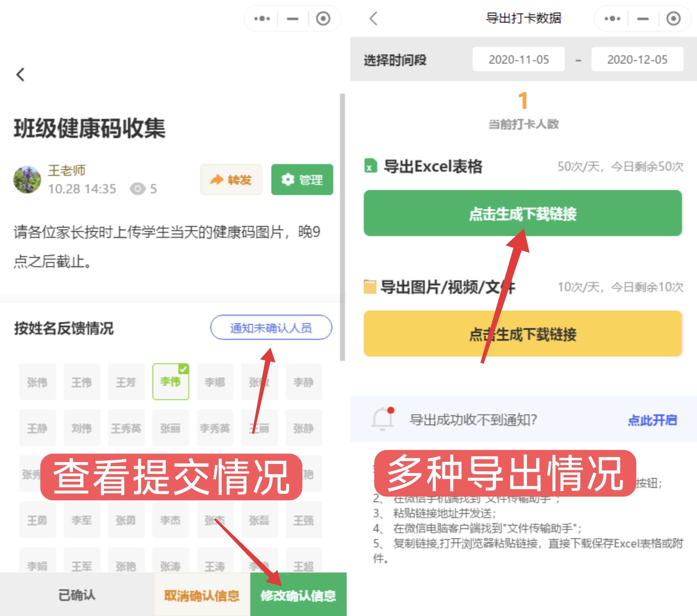Open end date picker 2020-12-05
Screen dimensions: 697x616
coord(637,60)
